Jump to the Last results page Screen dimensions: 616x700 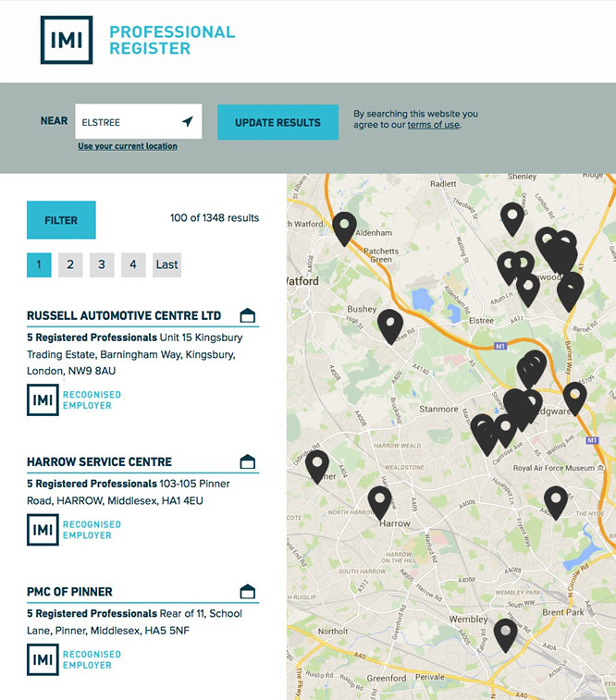166,264
